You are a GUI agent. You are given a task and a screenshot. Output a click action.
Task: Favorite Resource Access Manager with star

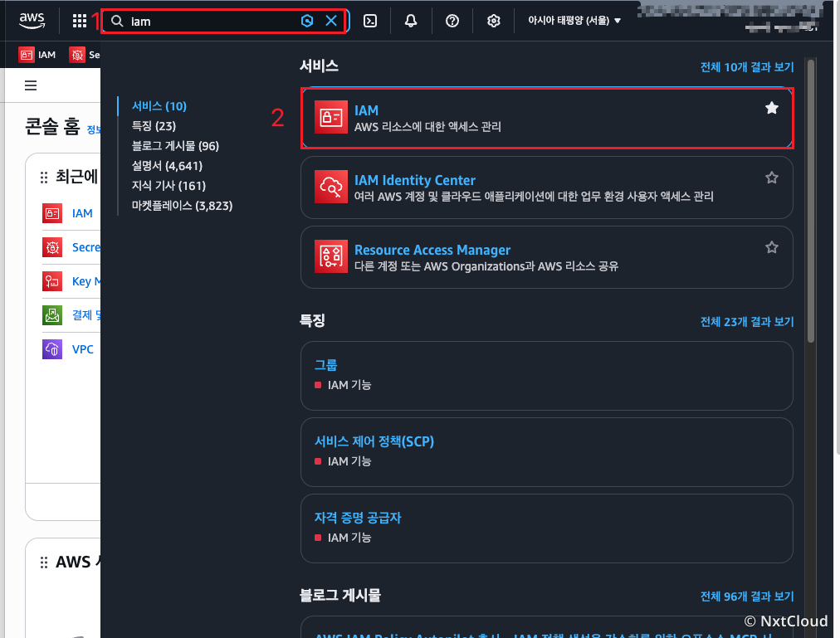click(771, 247)
